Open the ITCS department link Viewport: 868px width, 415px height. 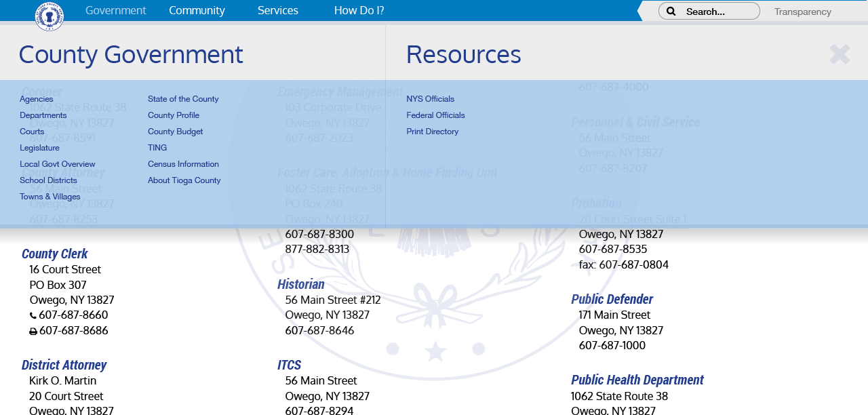point(290,365)
